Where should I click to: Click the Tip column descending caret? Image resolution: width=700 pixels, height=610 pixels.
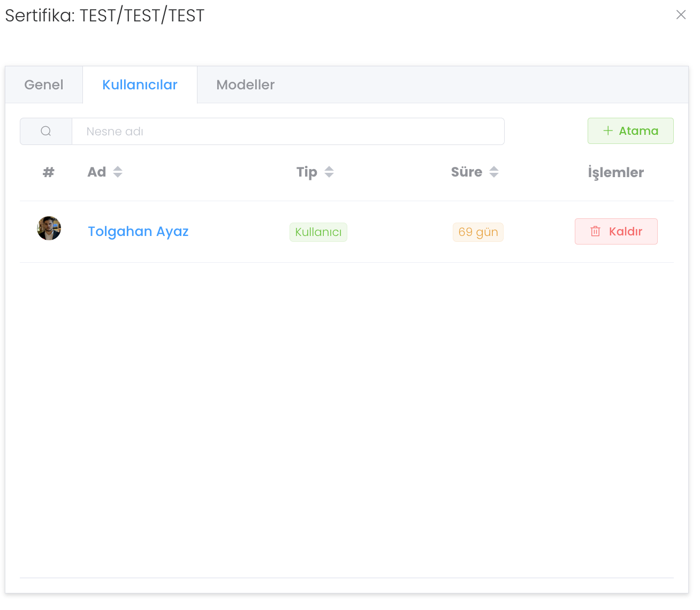coord(329,175)
